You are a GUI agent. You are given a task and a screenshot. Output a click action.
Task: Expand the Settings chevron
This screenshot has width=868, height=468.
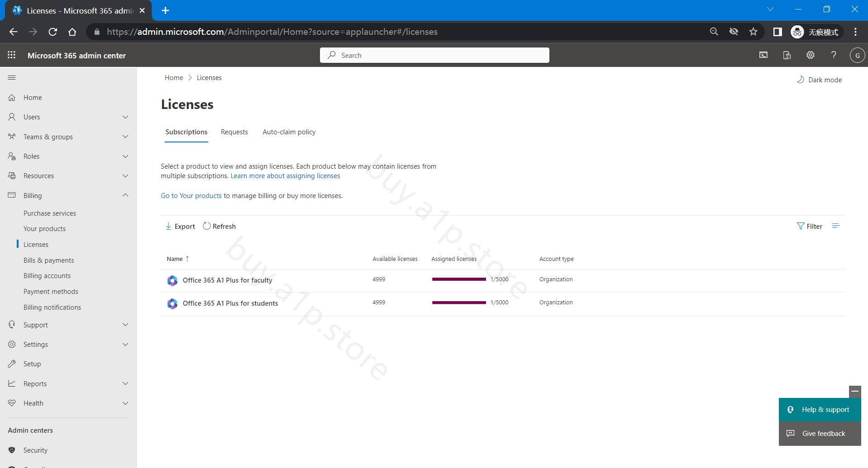[x=125, y=345]
